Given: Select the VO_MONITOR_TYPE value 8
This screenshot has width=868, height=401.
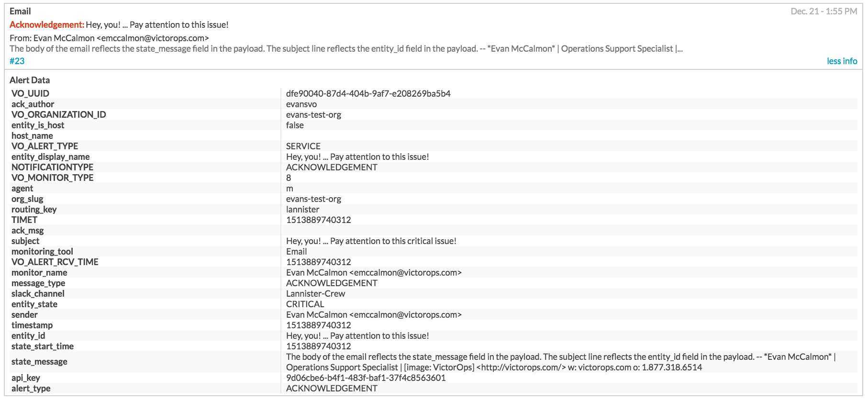Looking at the screenshot, I should coord(289,178).
